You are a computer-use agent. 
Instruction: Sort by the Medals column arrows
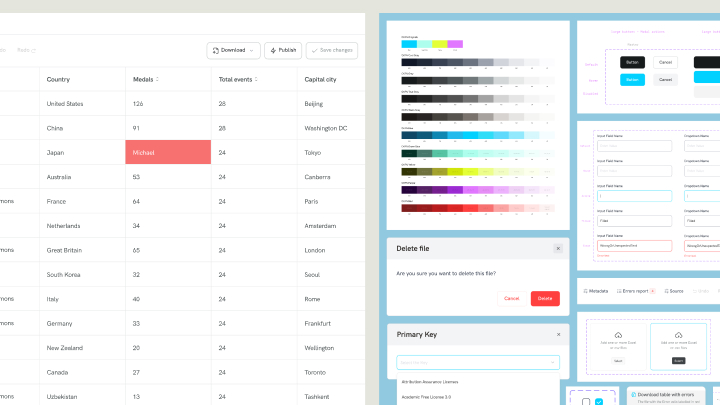click(x=158, y=79)
